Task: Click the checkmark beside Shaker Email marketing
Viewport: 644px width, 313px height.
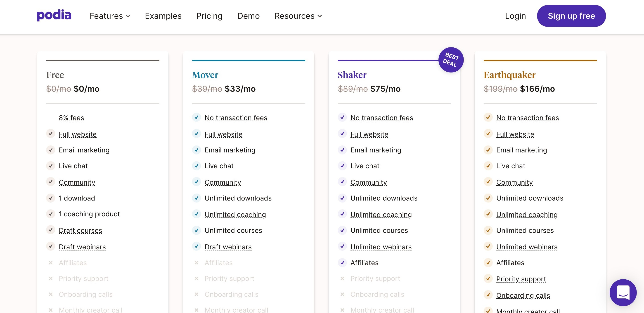Action: coord(342,150)
